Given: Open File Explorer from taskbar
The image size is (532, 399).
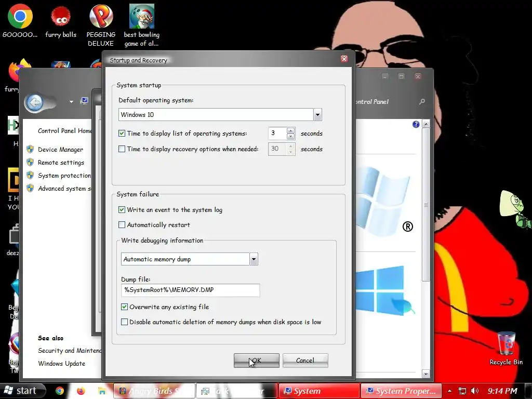Looking at the screenshot, I should coord(101,391).
